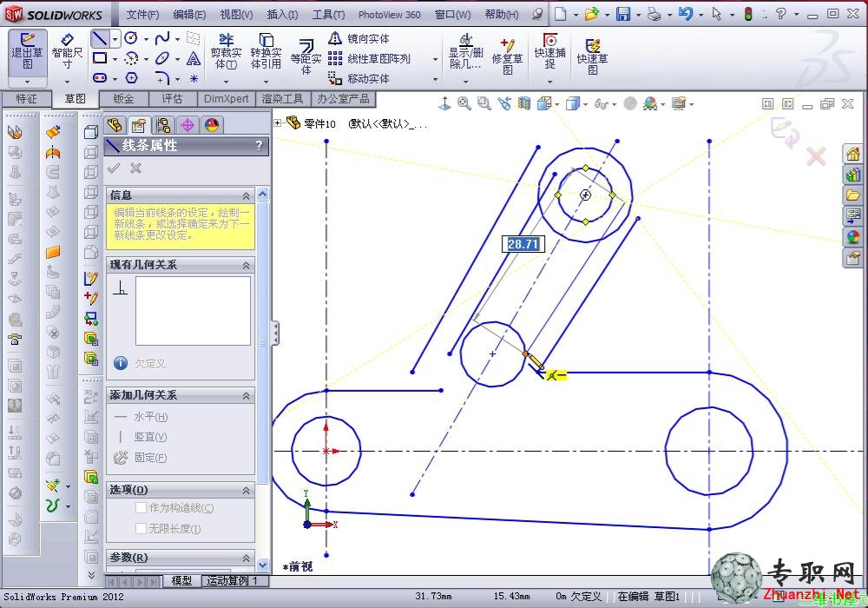Click Convert Entities (转换实体引用) tool

click(x=266, y=51)
